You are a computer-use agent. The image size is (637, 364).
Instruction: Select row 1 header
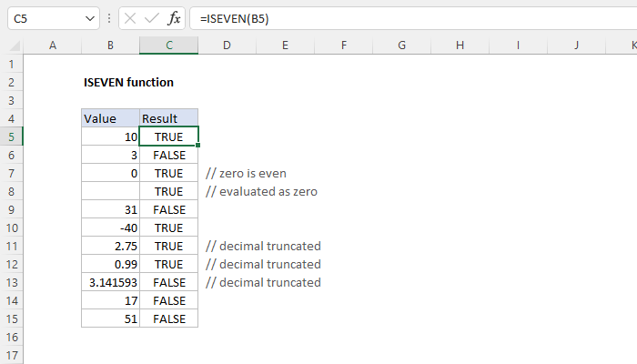(x=11, y=64)
